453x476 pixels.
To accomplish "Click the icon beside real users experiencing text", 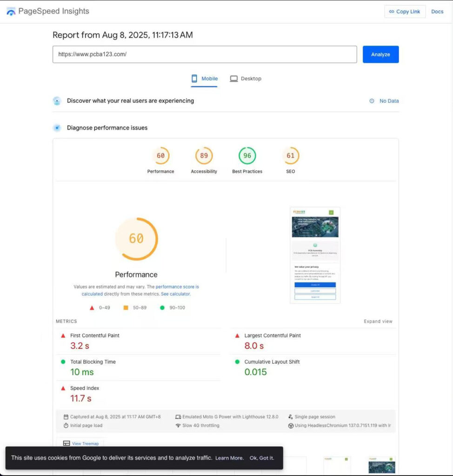I will coord(57,101).
